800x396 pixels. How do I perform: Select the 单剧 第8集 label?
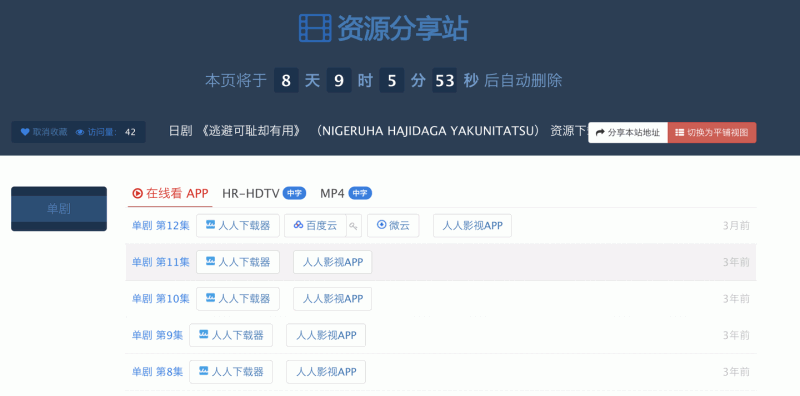157,372
